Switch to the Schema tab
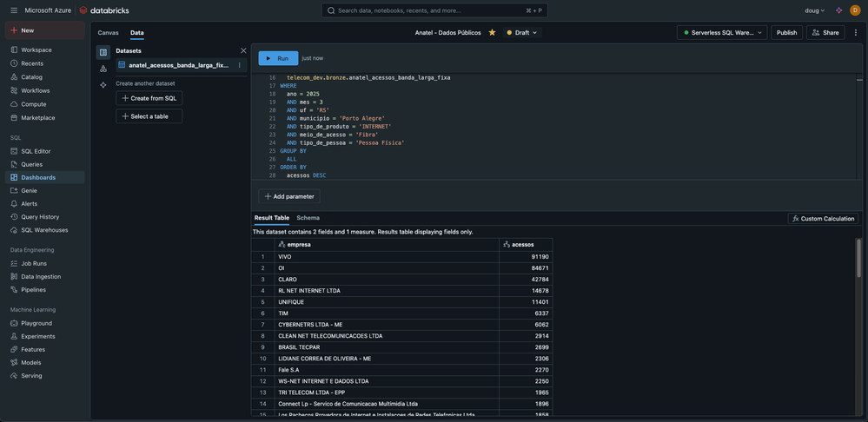 pyautogui.click(x=308, y=218)
